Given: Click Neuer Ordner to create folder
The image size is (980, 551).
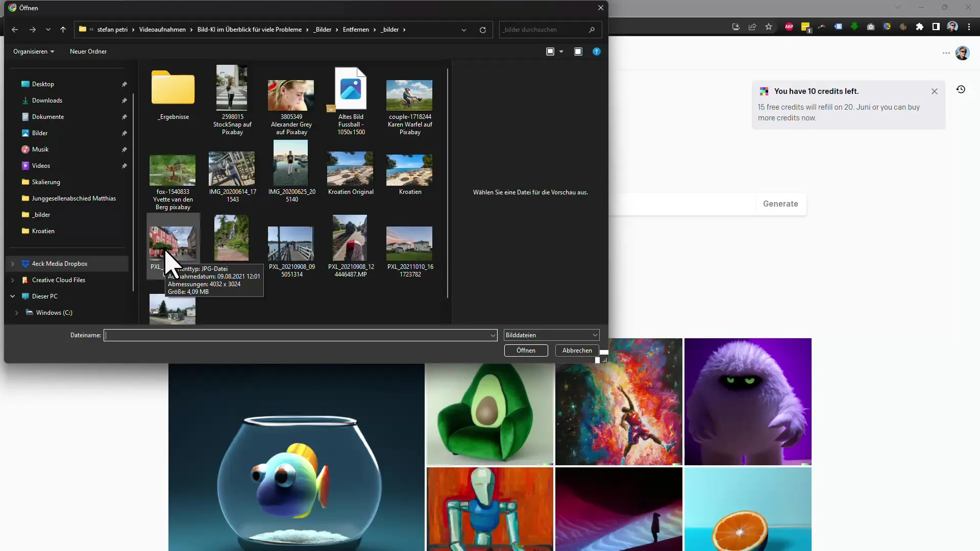Looking at the screenshot, I should (88, 51).
